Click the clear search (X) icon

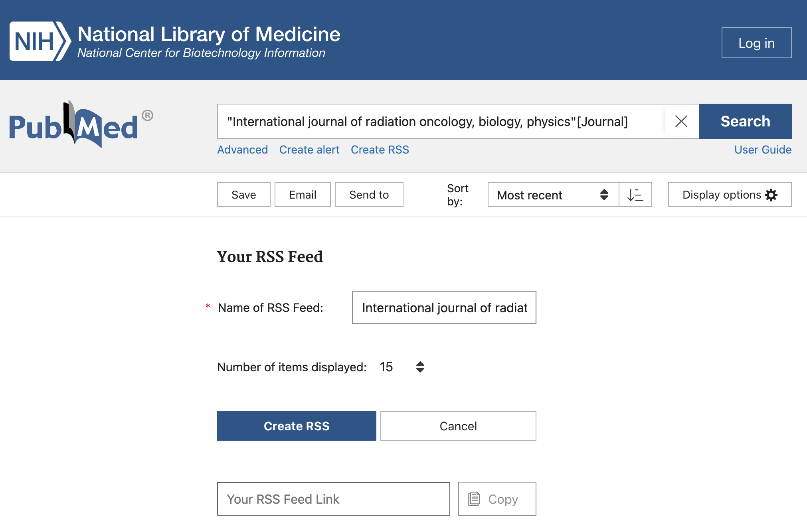tap(681, 121)
